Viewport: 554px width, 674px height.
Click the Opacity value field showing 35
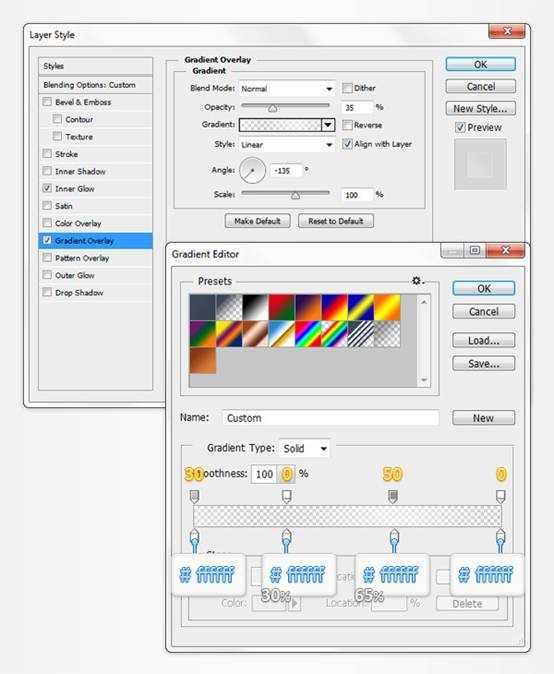pos(357,107)
